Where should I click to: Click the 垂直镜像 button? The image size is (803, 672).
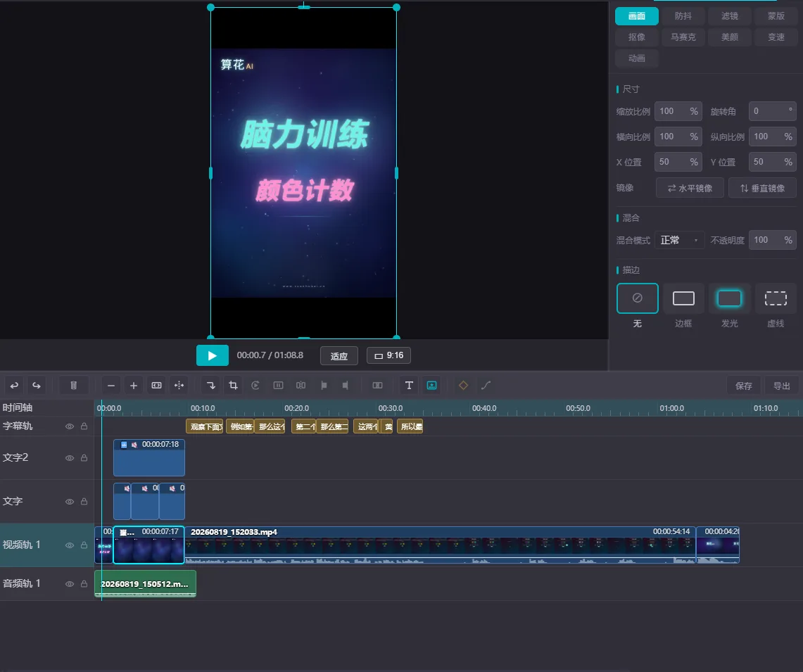[x=763, y=188]
